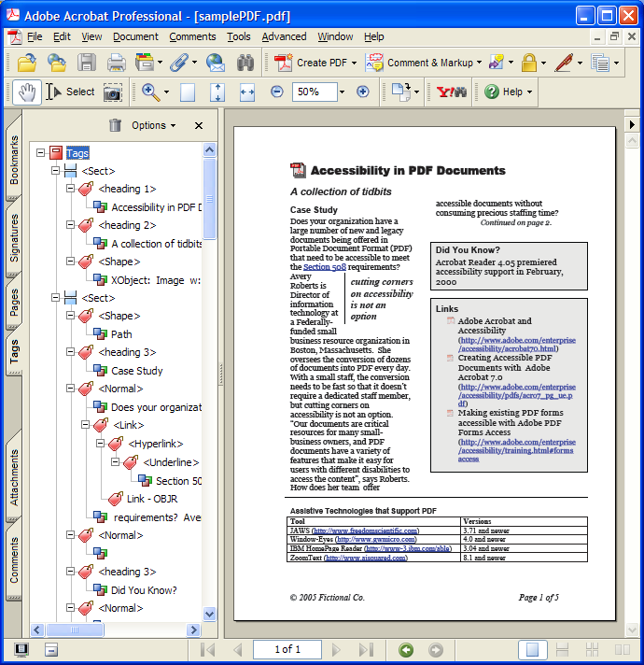Switch to the Comments tab
The width and height of the screenshot is (644, 665).
click(x=14, y=559)
